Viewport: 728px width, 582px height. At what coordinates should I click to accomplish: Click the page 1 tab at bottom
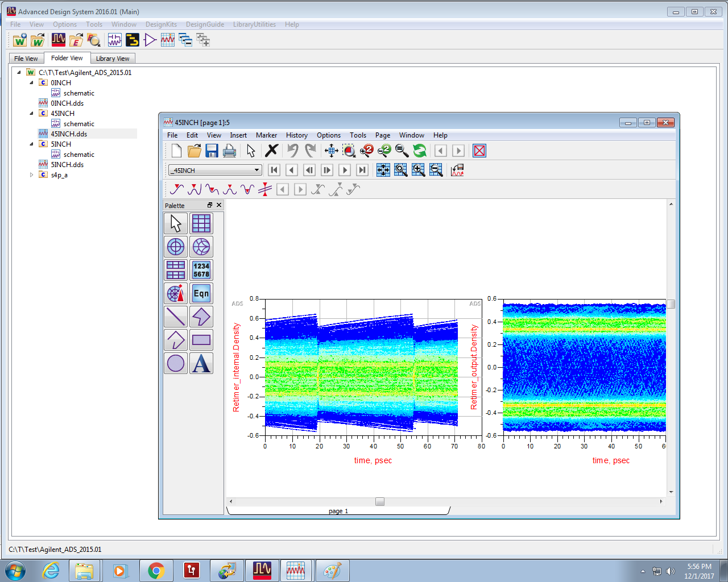[x=338, y=510]
